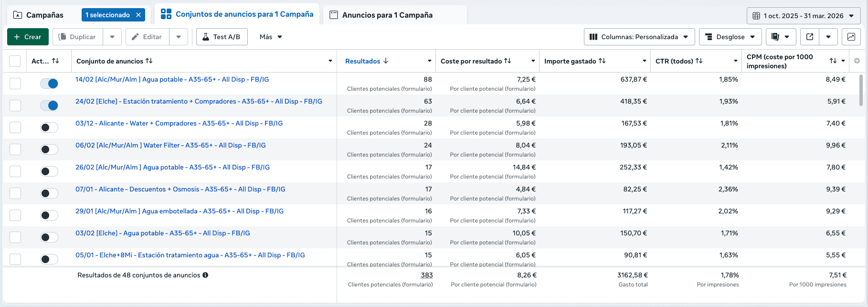Click the green Crear button

click(x=28, y=37)
